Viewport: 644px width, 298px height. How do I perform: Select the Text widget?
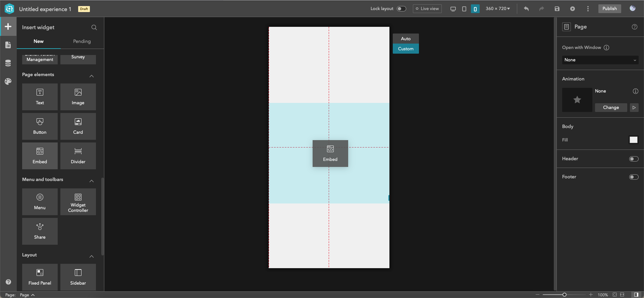point(40,97)
